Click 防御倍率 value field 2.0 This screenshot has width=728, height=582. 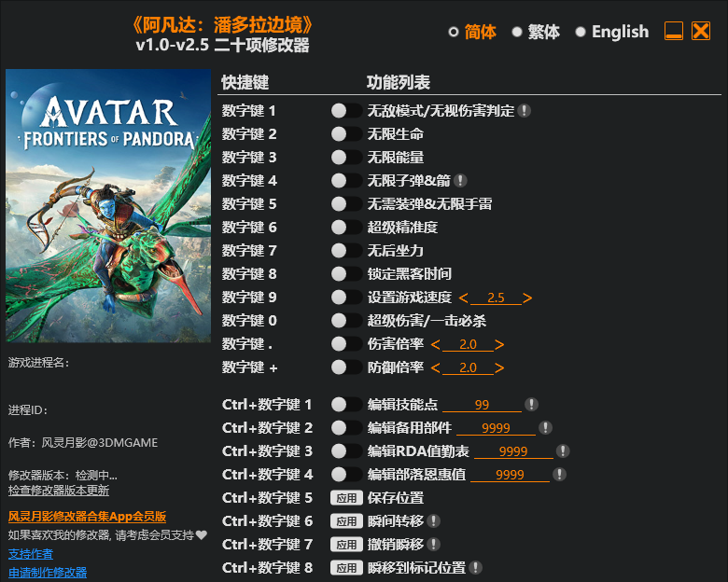click(468, 367)
